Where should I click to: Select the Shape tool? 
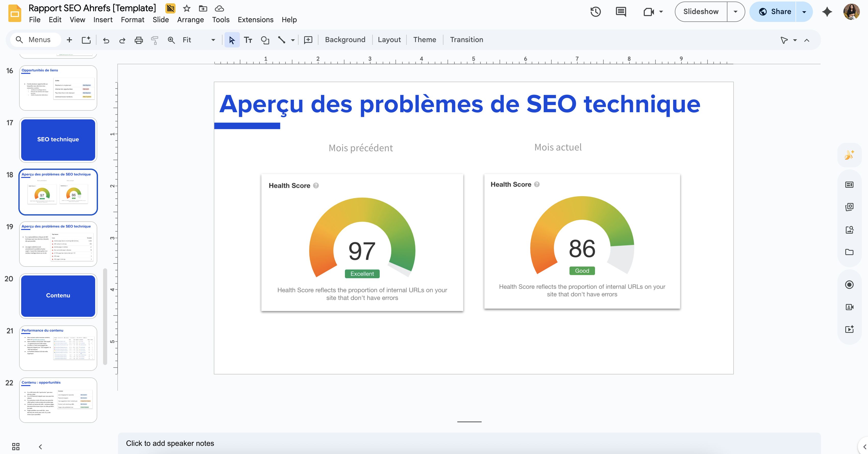tap(265, 40)
